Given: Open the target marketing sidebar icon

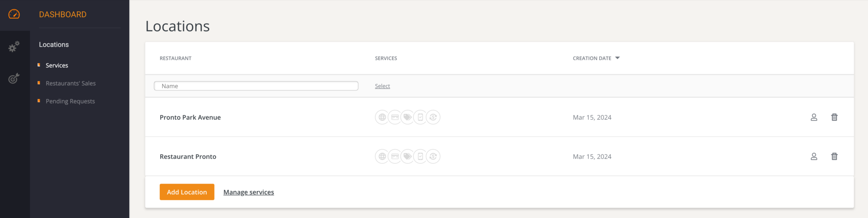Looking at the screenshot, I should (x=14, y=78).
